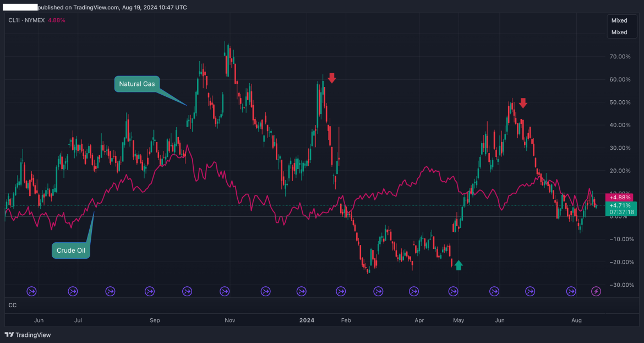
Task: Select the Crude Oil callout label
Action: (x=70, y=251)
